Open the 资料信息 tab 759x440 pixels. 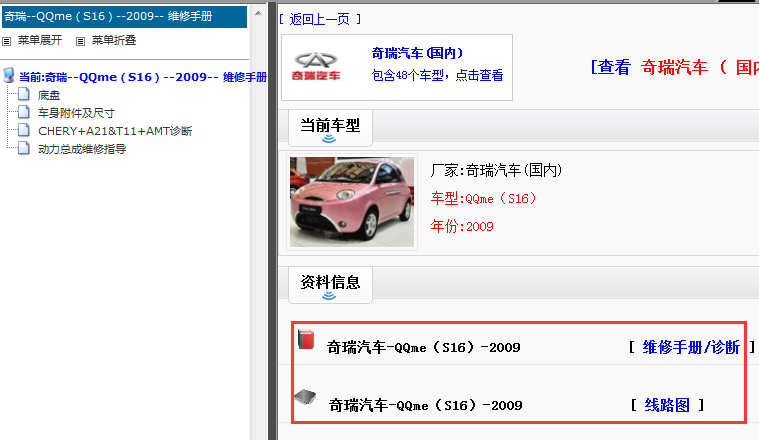(x=330, y=285)
